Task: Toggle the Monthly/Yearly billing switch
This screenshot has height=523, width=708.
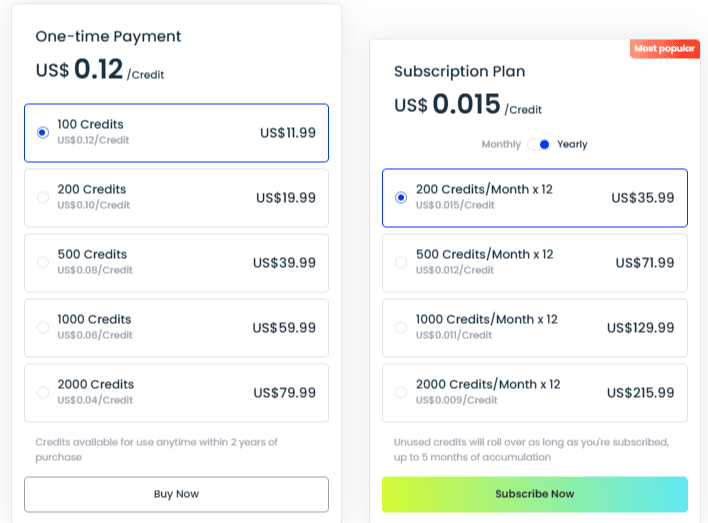Action: (x=539, y=145)
